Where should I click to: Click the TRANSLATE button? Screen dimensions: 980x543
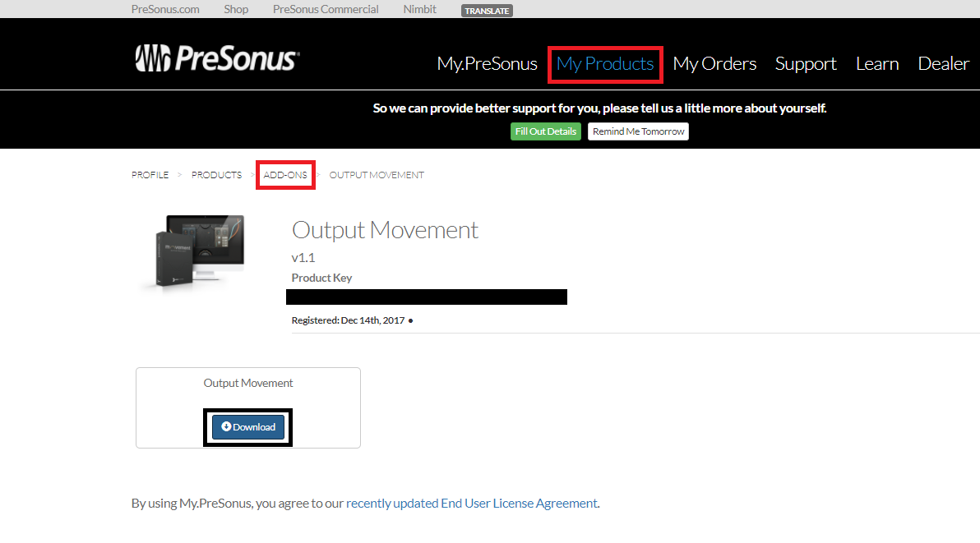tap(487, 11)
